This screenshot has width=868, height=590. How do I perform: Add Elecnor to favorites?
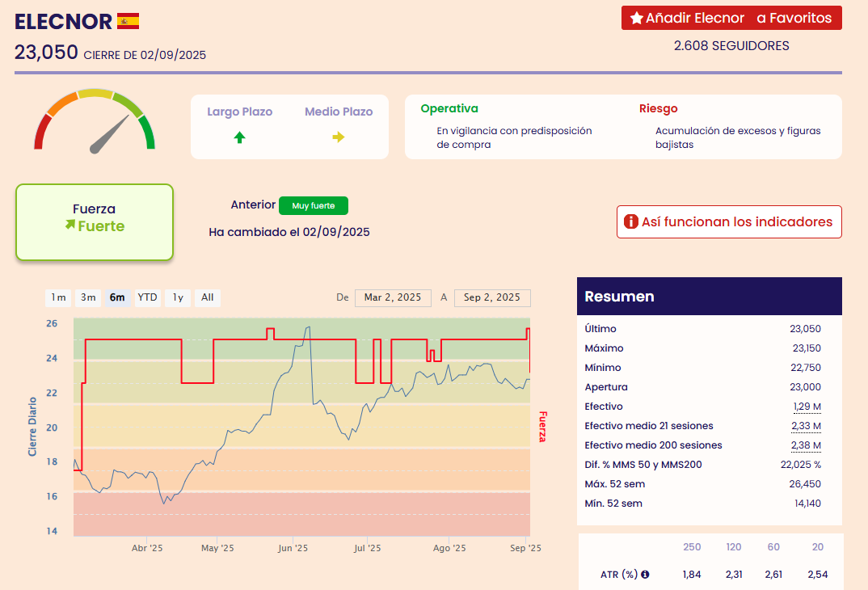pos(731,18)
